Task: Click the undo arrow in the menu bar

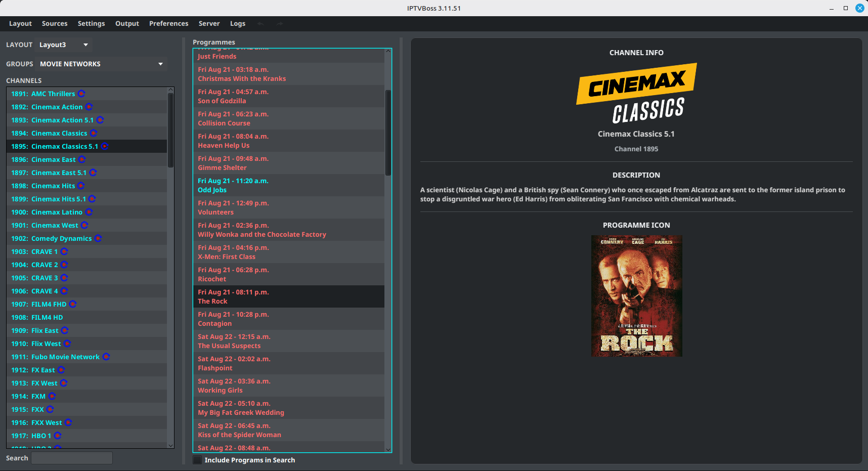Action: [x=261, y=23]
